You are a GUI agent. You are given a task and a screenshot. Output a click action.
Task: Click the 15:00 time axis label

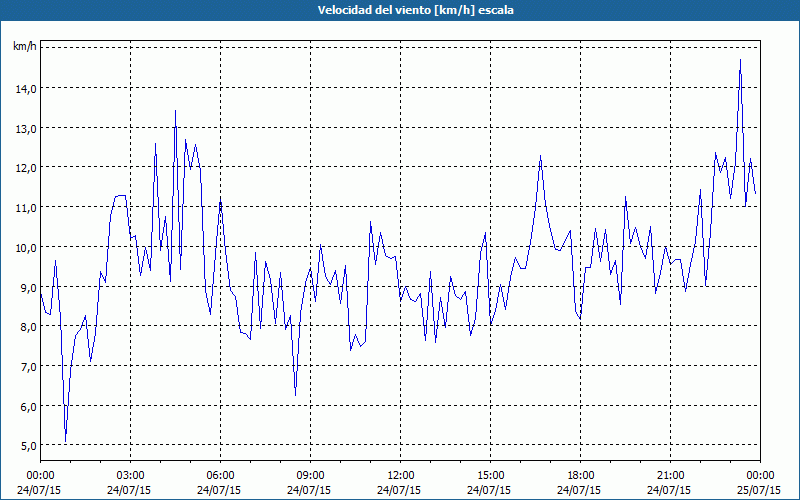(x=490, y=476)
